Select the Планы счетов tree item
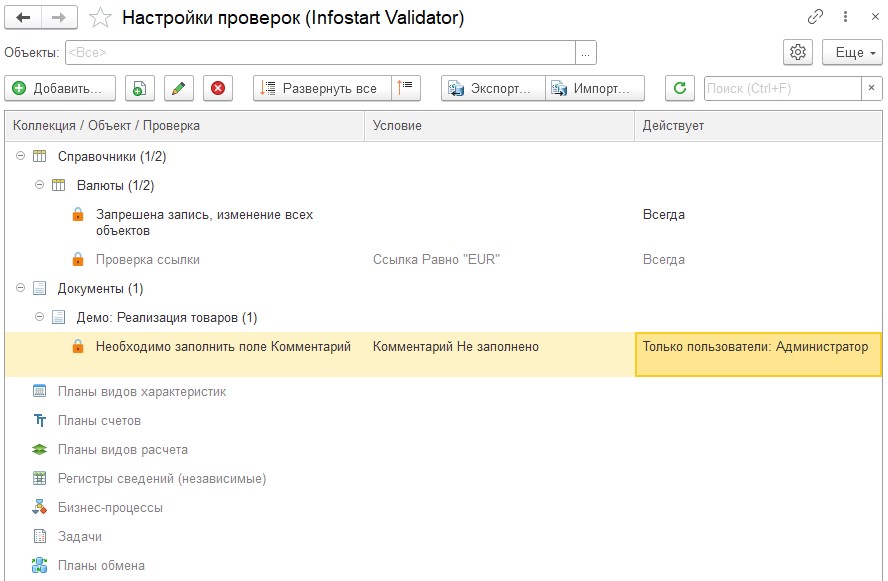This screenshot has width=888, height=581. 99,421
